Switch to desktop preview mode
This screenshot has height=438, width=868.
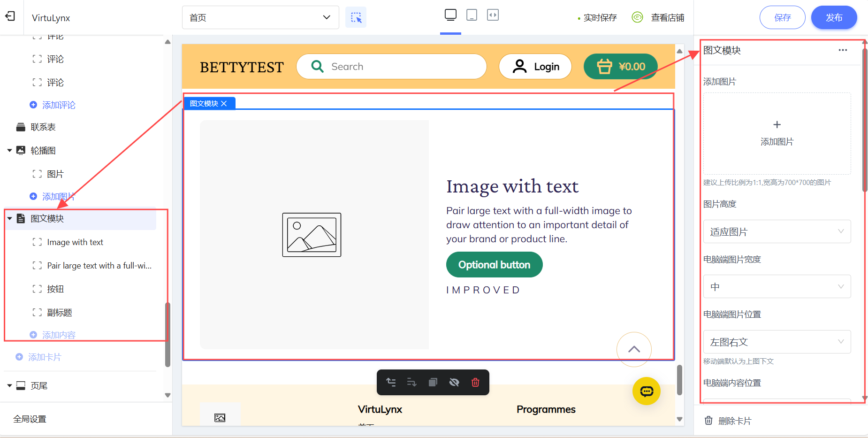coord(450,15)
